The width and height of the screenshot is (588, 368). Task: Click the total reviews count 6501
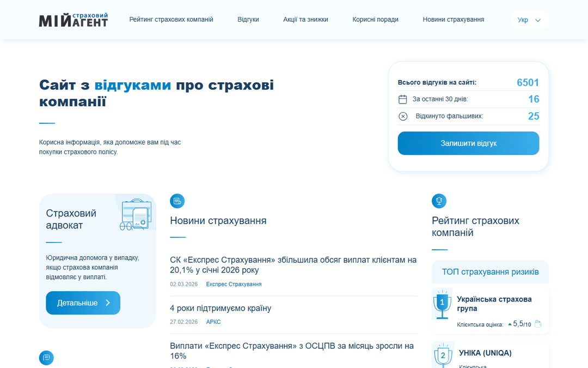pos(528,83)
